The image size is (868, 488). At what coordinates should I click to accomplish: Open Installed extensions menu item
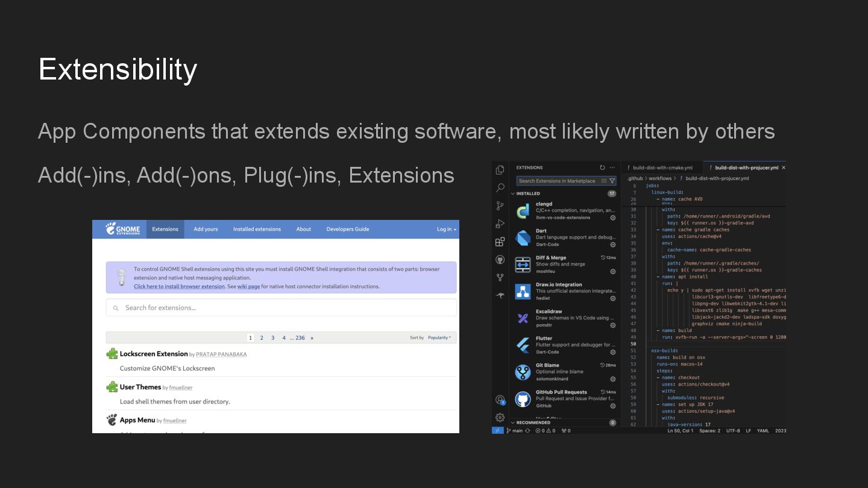point(257,229)
